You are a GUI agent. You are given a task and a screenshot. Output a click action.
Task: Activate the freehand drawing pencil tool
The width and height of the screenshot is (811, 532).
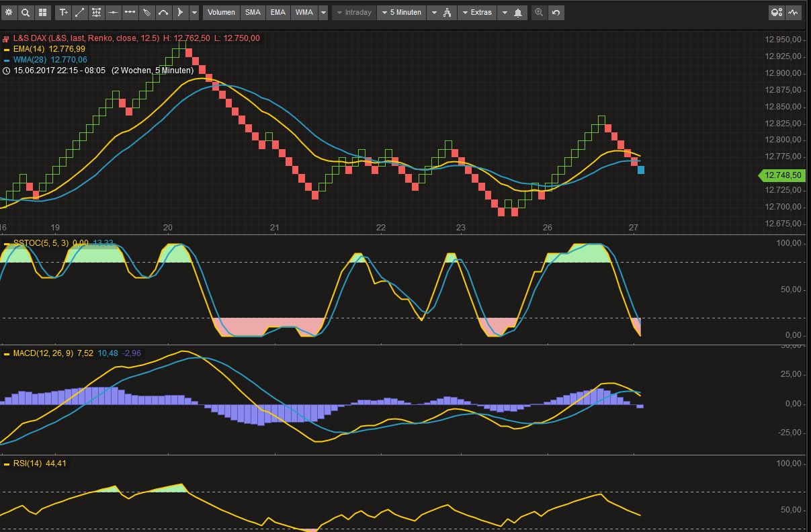[x=147, y=12]
